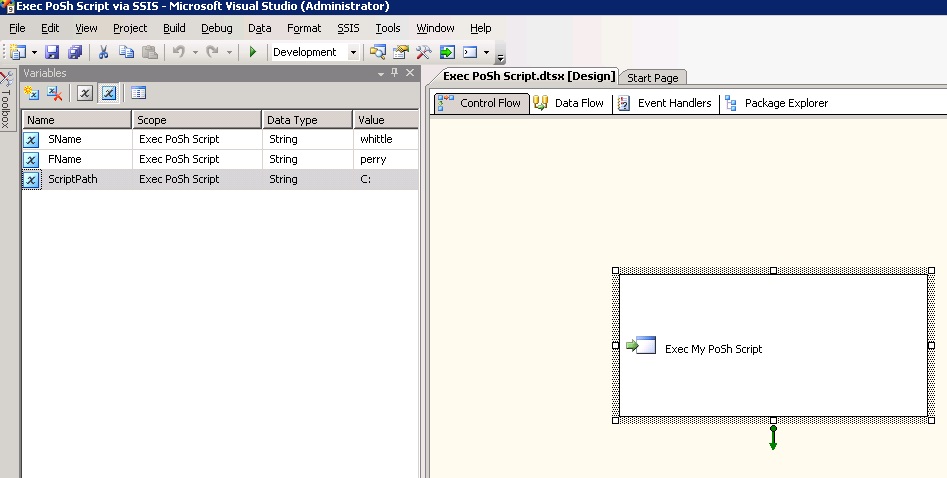Click the Scope cell of the FName row
Screen dimensions: 947x478
[197, 159]
